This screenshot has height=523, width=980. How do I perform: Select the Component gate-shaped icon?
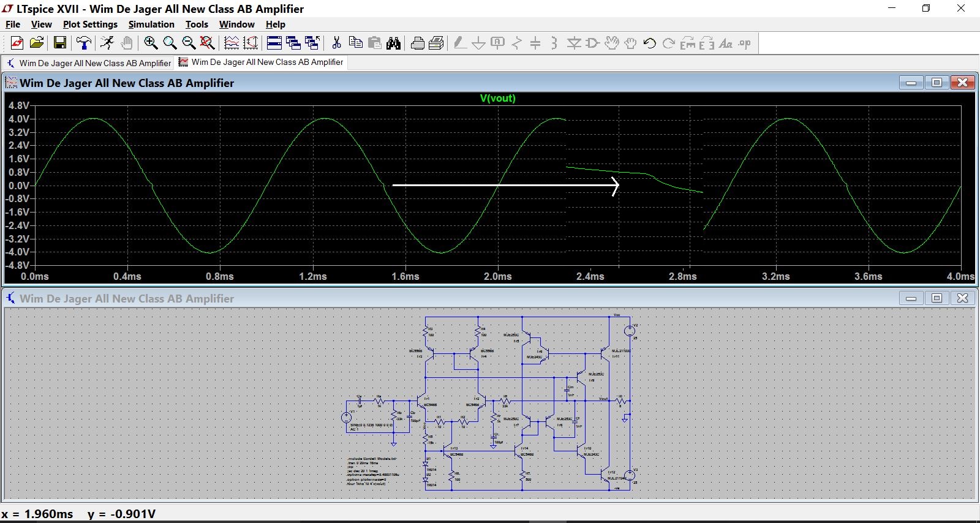click(x=592, y=43)
